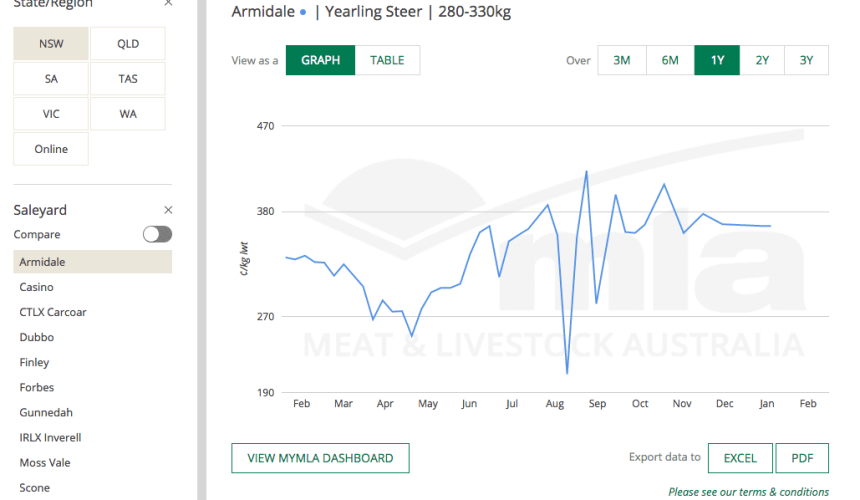Set time range to 1Y
The image size is (860, 500).
[x=717, y=60]
